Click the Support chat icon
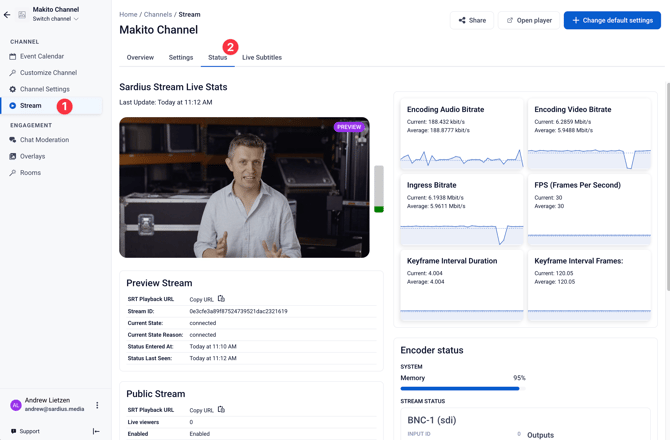Screen dimensions: 670x440 click(14, 431)
